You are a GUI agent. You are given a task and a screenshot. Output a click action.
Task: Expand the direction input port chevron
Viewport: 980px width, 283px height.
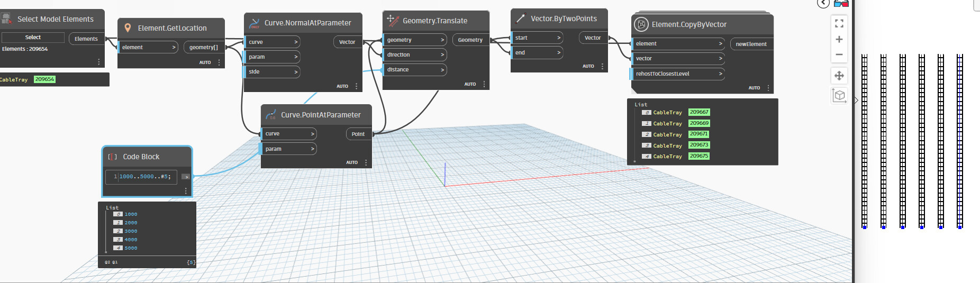click(442, 54)
